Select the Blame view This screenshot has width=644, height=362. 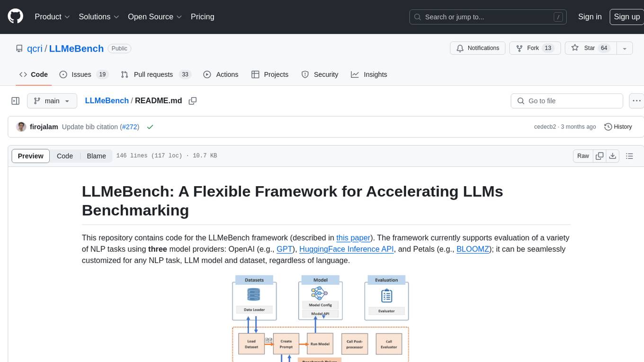(96, 156)
